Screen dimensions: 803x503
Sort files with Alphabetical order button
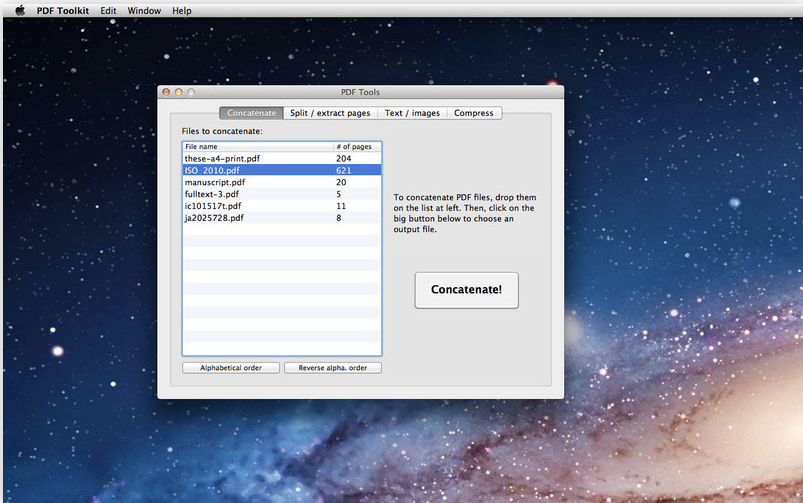(231, 368)
